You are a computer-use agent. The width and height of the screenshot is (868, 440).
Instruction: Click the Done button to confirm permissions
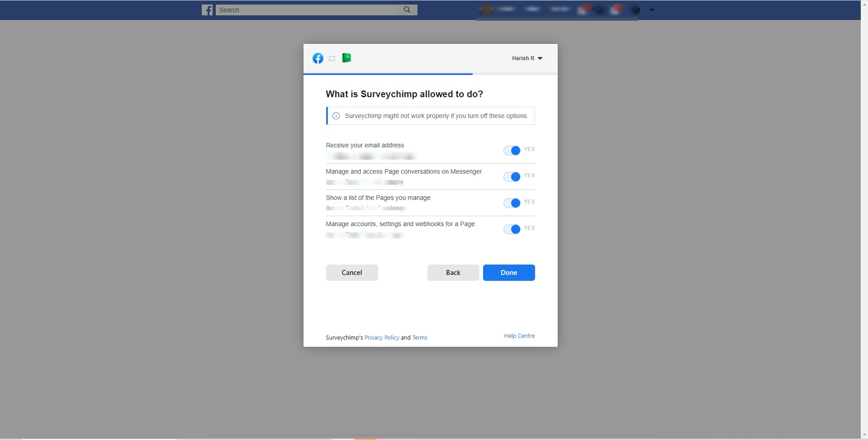pyautogui.click(x=508, y=272)
